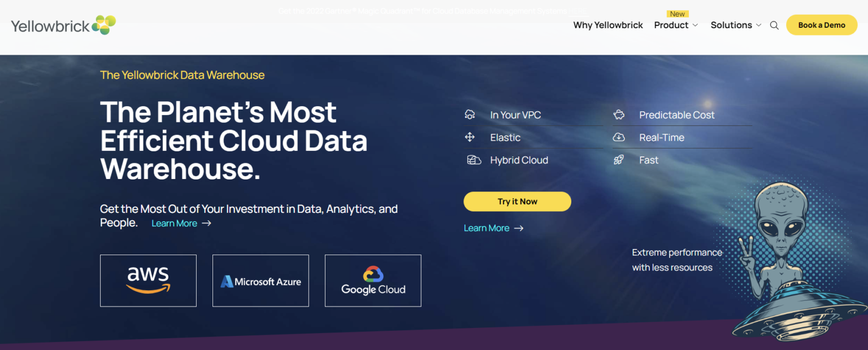
Task: Open the Solutions menu
Action: pyautogui.click(x=731, y=25)
